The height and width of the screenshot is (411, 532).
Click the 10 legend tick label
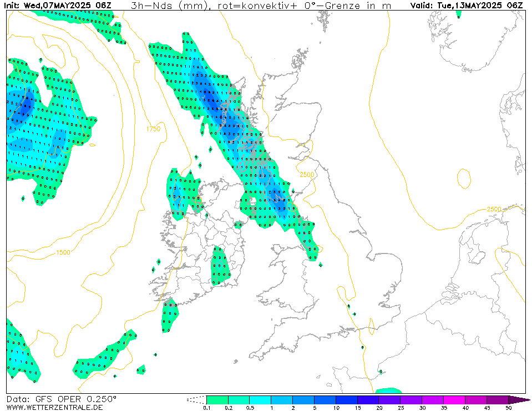(x=336, y=408)
